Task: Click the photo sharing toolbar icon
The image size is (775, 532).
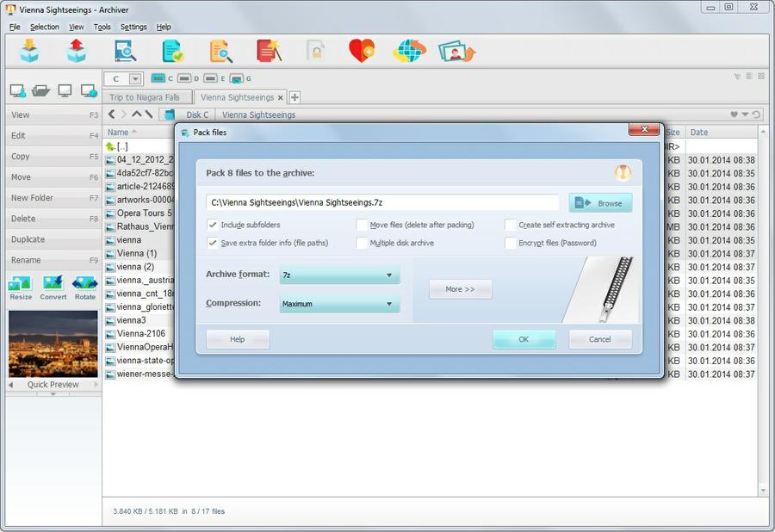Action: click(456, 52)
